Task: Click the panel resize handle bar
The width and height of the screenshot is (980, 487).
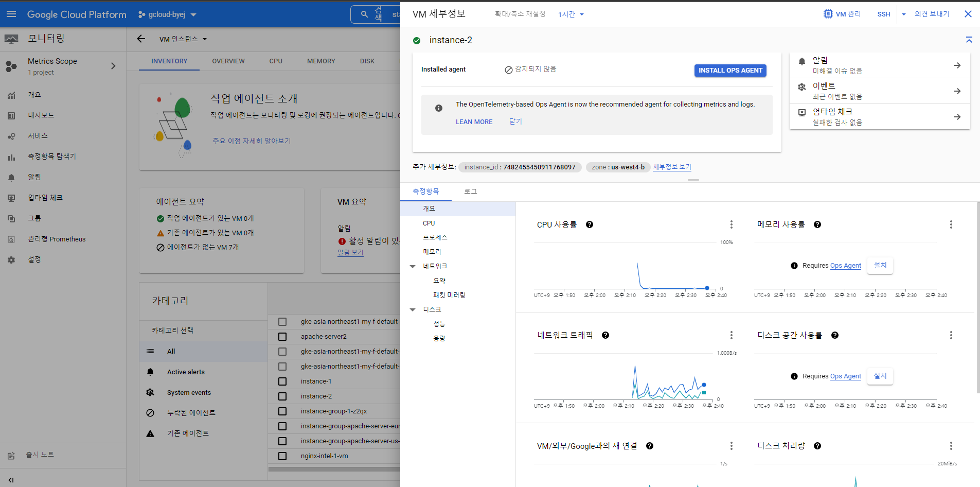Action: [x=693, y=180]
